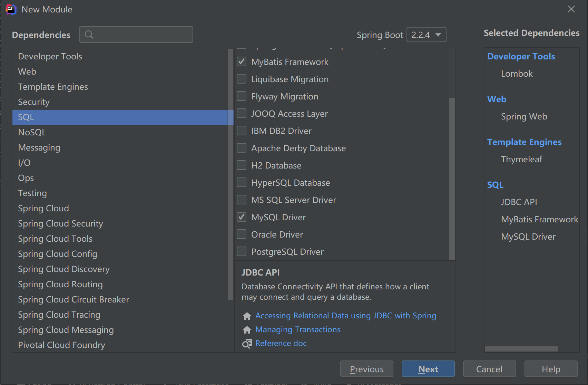Viewport: 588px width, 385px height.
Task: Enable the Liquibase Migration checkbox
Action: click(x=242, y=79)
